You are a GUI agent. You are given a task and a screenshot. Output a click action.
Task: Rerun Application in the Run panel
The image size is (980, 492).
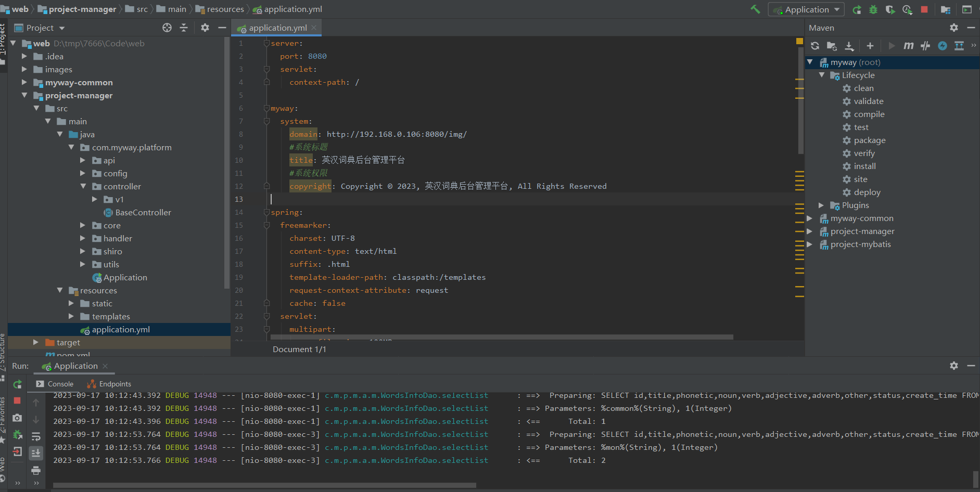pos(17,384)
